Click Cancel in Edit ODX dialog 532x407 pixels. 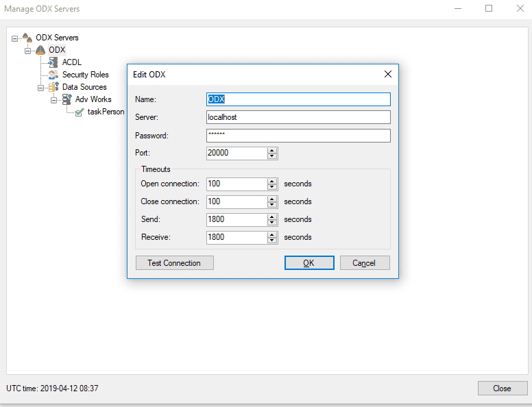point(365,263)
